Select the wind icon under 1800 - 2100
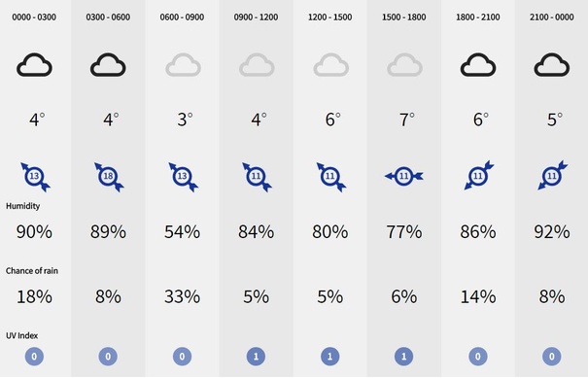The image size is (588, 378). coord(479,175)
